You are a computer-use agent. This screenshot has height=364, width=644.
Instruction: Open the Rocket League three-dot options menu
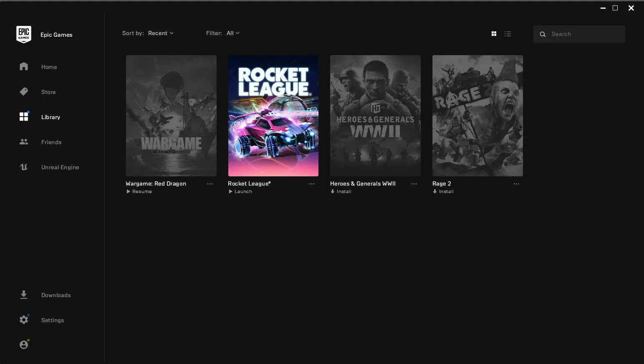point(312,184)
